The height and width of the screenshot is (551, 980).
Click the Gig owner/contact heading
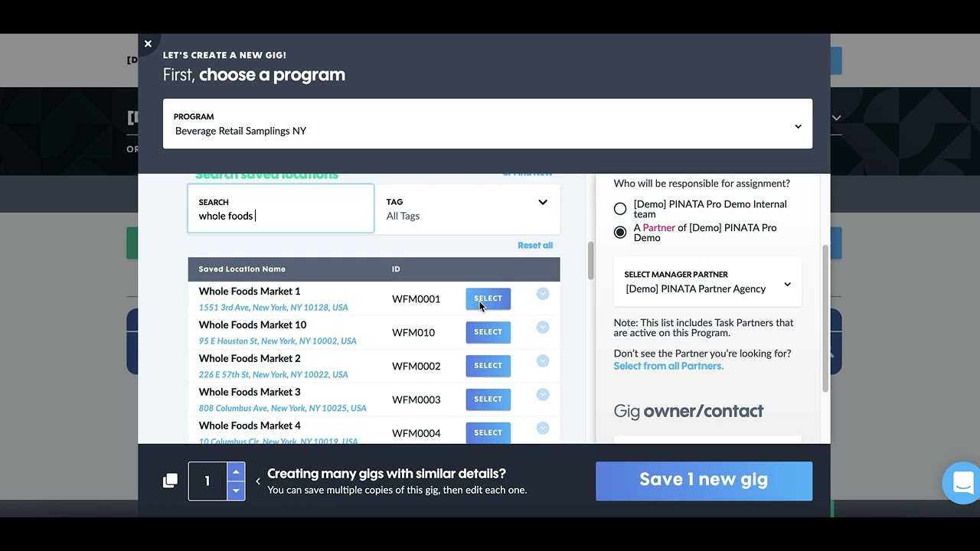(688, 411)
